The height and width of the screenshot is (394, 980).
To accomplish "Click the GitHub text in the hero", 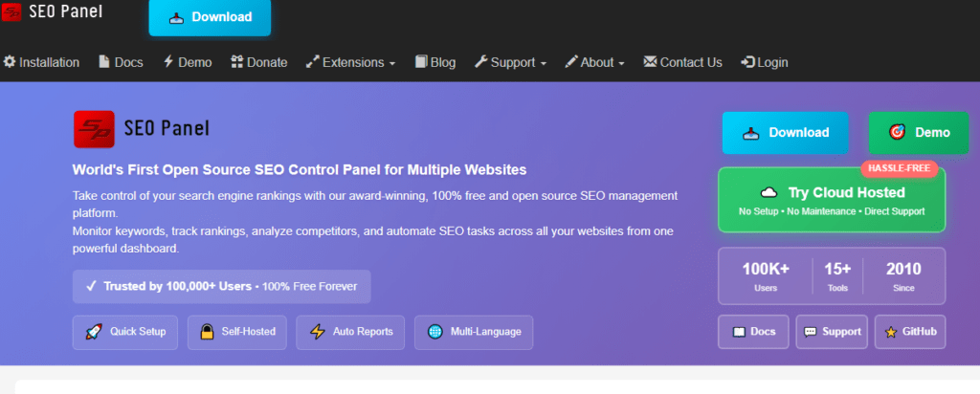I will (x=920, y=332).
